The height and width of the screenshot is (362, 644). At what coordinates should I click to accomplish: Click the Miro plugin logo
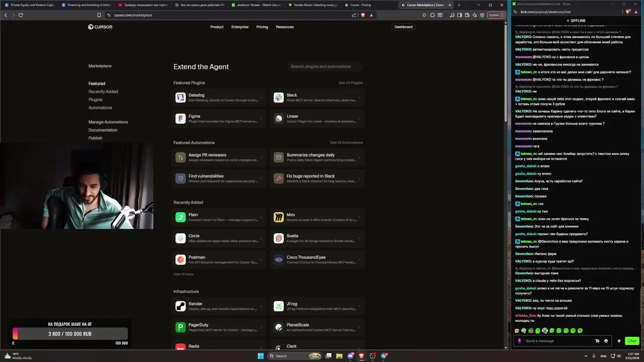[x=279, y=217]
